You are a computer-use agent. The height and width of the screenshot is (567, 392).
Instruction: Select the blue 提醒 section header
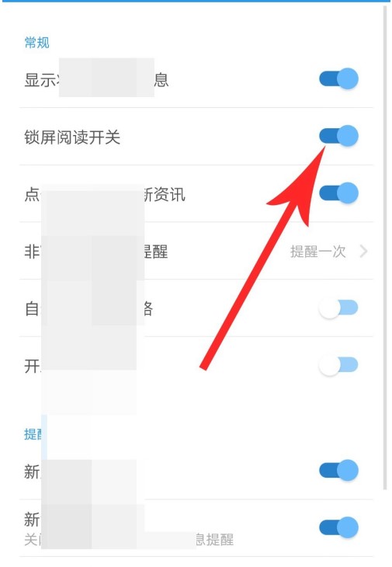(33, 434)
